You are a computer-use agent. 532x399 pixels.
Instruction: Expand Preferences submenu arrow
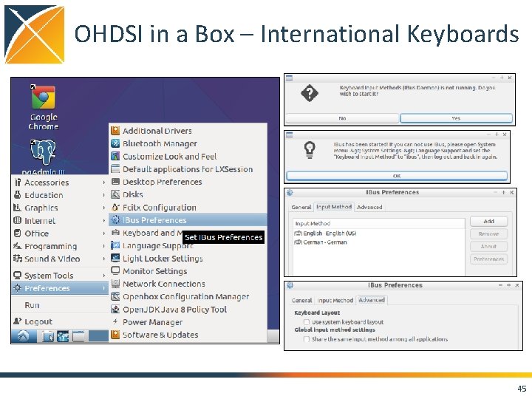point(104,288)
